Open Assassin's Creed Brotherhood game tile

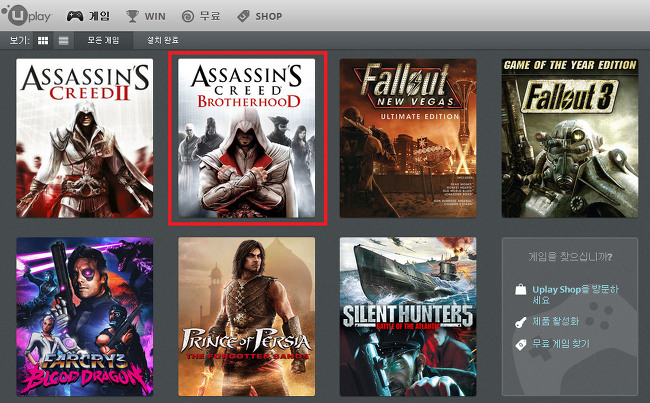(x=247, y=138)
